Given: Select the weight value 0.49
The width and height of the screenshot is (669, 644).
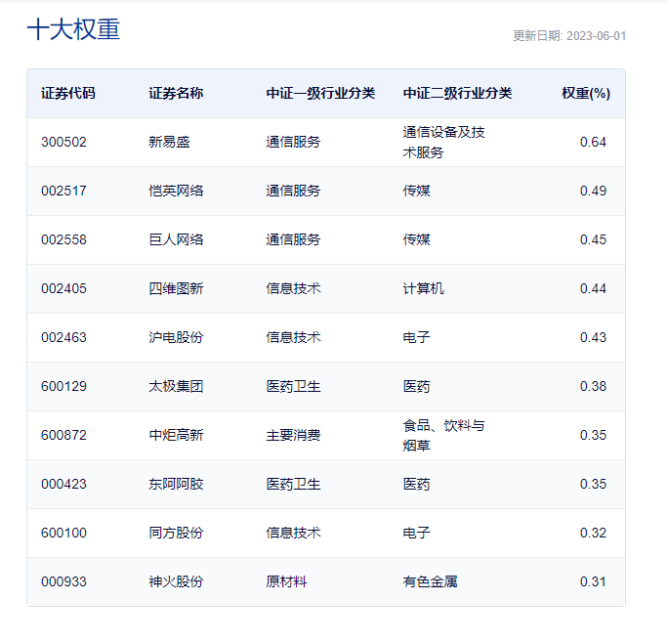Looking at the screenshot, I should click(x=593, y=191).
